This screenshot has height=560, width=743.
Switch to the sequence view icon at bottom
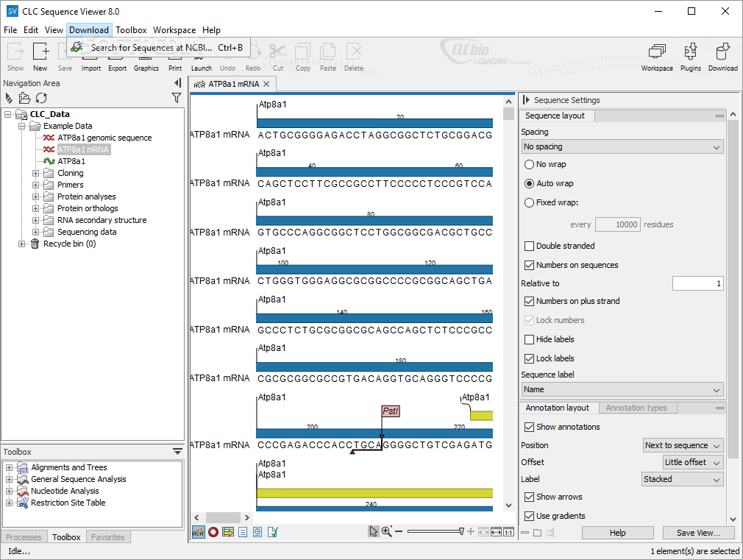tap(198, 532)
